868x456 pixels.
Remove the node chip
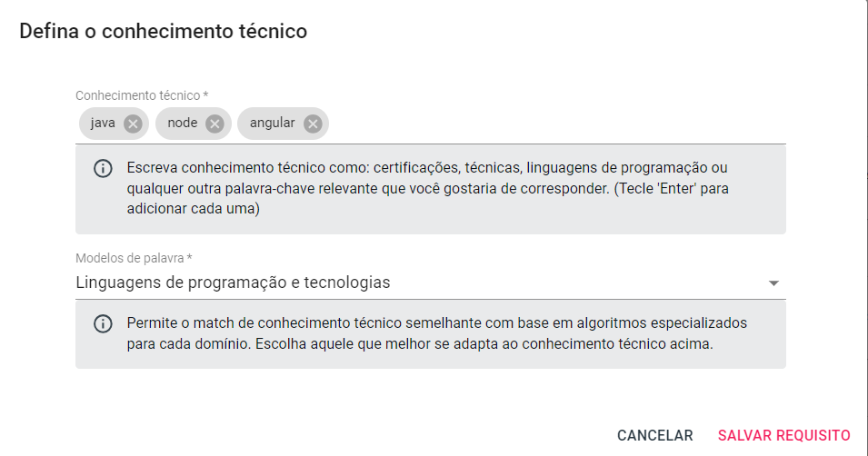(x=215, y=124)
